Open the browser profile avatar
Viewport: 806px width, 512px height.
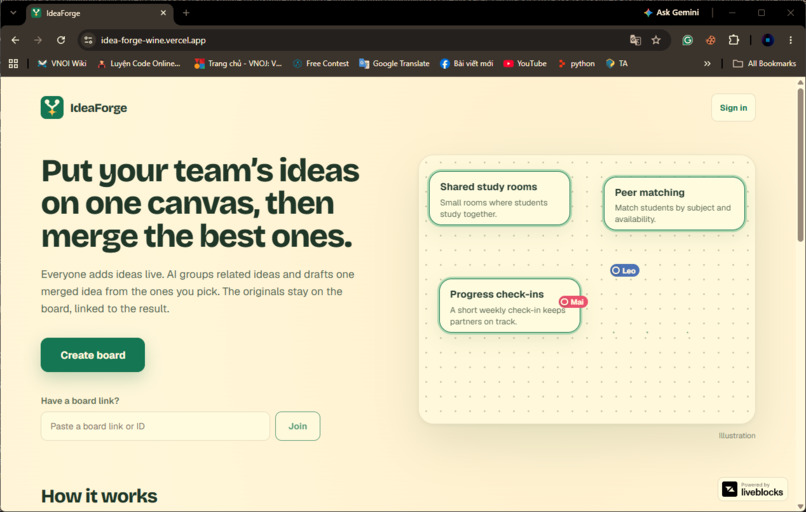(767, 40)
